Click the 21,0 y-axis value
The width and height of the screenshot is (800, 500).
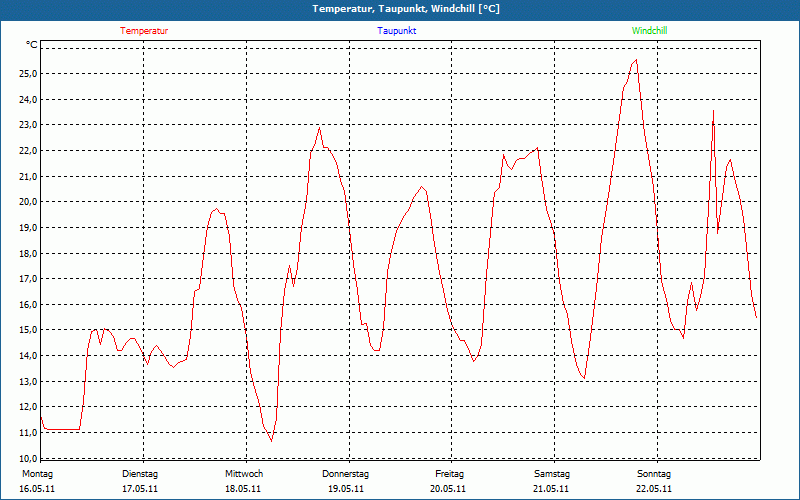click(x=29, y=177)
